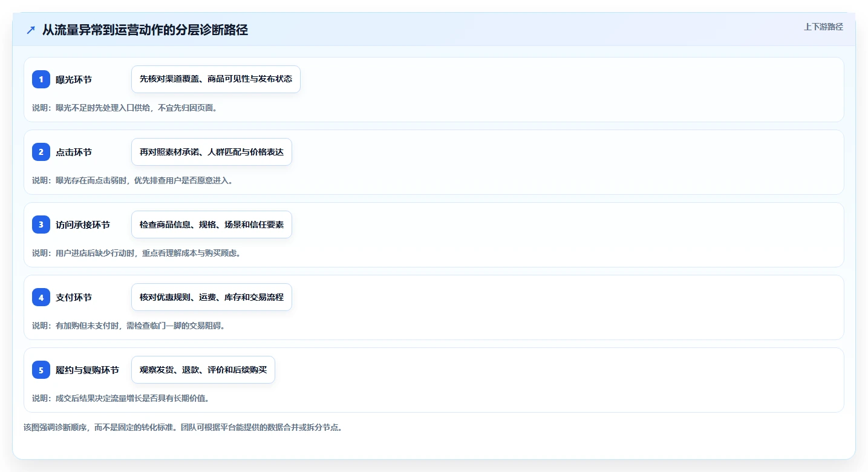Viewport: 868px width, 472px height.
Task: Click the 检查商品信息、规格、场景和信任要素 box
Action: [x=212, y=225]
